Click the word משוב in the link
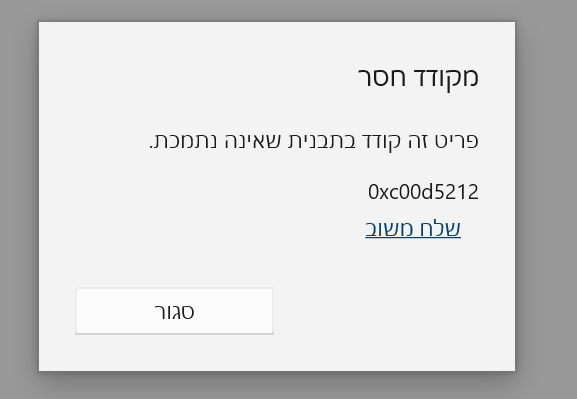This screenshot has height=399, width=577. [x=392, y=229]
